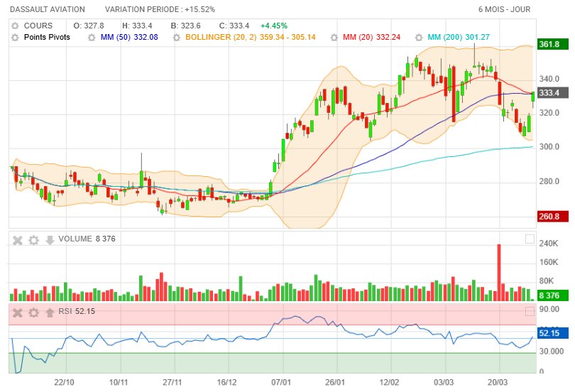Click the MM (20) 332.24 indicator label
Image resolution: width=575 pixels, height=392 pixels.
[371, 37]
